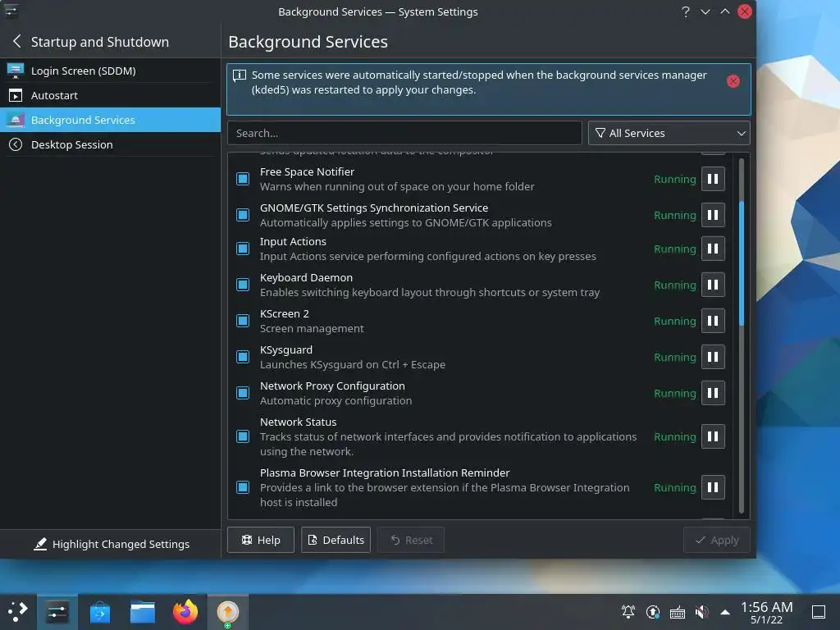The width and height of the screenshot is (840, 630).
Task: Click the Reset button
Action: (411, 540)
